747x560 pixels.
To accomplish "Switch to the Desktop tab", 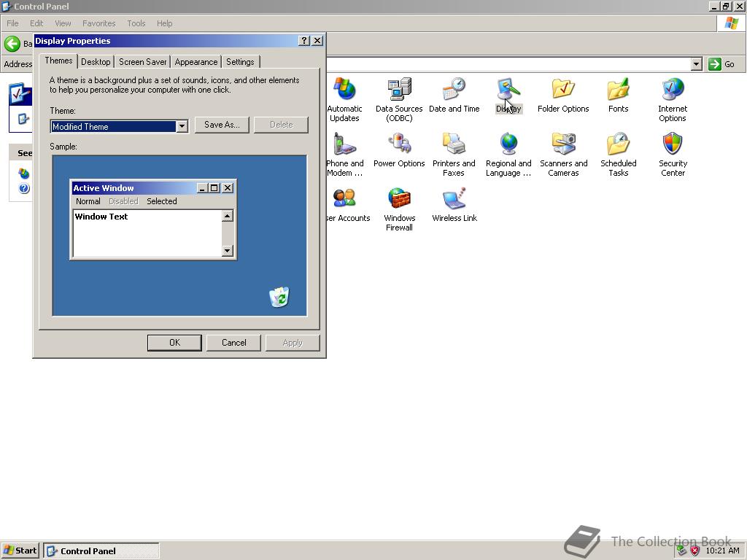I will tap(96, 62).
